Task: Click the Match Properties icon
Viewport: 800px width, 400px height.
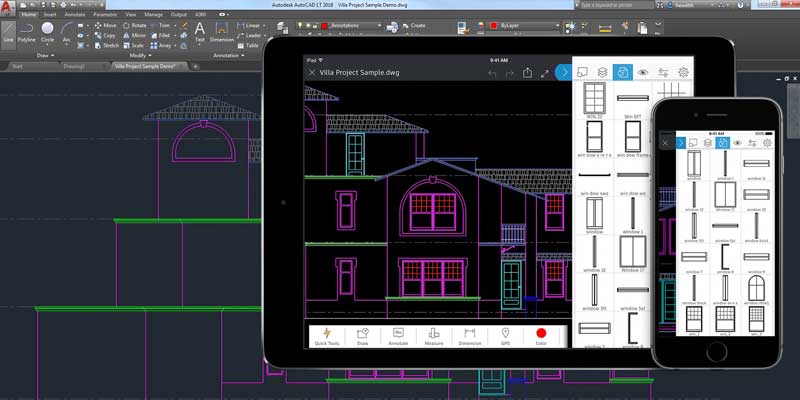Action: pyautogui.click(x=463, y=28)
